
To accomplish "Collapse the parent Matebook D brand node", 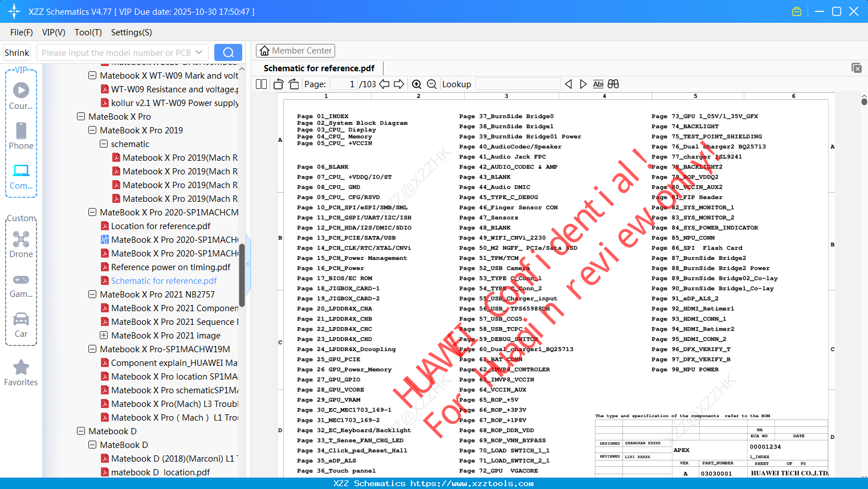I will [x=81, y=431].
